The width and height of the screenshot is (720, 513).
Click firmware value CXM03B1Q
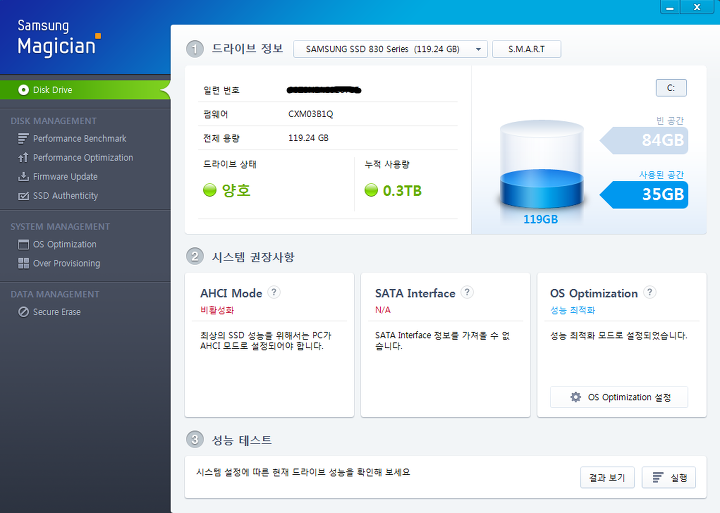pyautogui.click(x=310, y=114)
